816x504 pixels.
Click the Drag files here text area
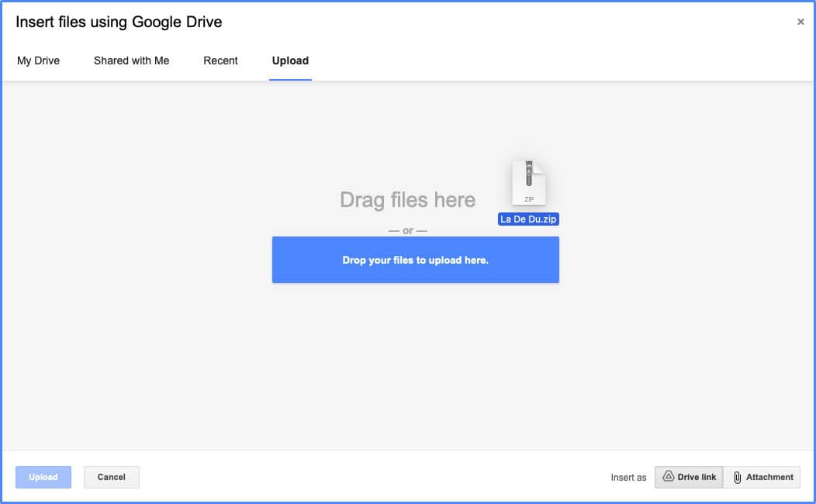(x=407, y=200)
